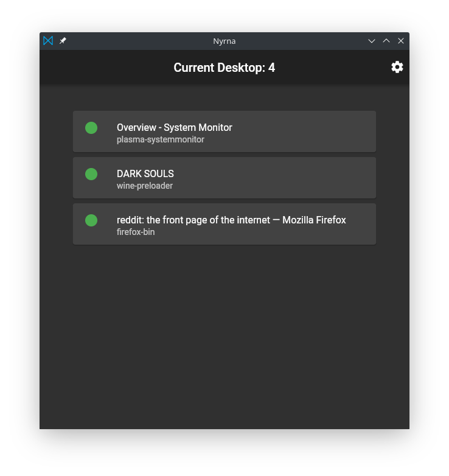Click the plasma-systemmonitor process name
Image resolution: width=449 pixels, height=476 pixels.
160,139
